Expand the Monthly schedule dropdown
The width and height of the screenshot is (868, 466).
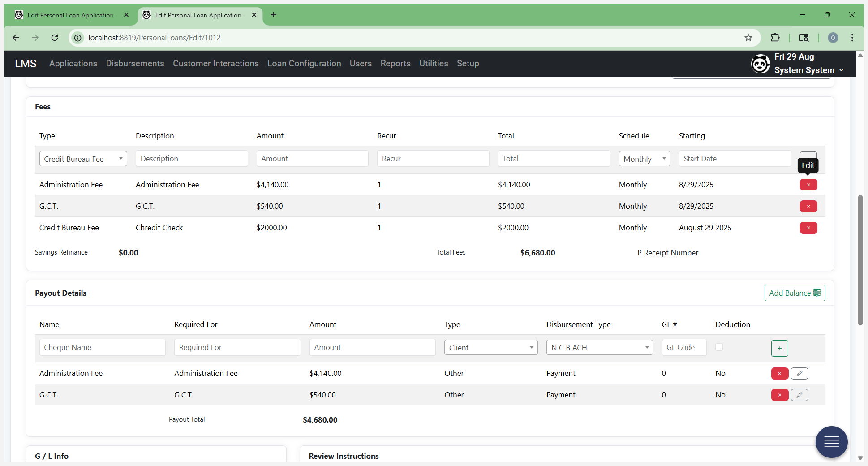[645, 159]
